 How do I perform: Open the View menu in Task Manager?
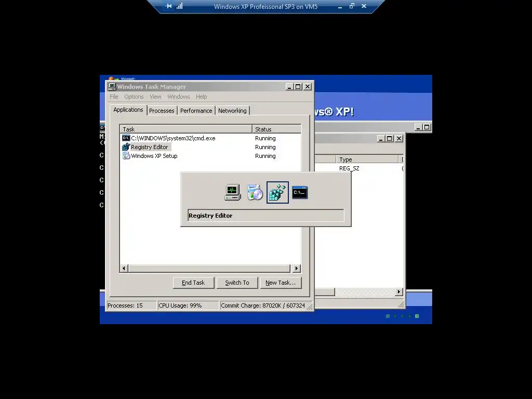pos(155,97)
